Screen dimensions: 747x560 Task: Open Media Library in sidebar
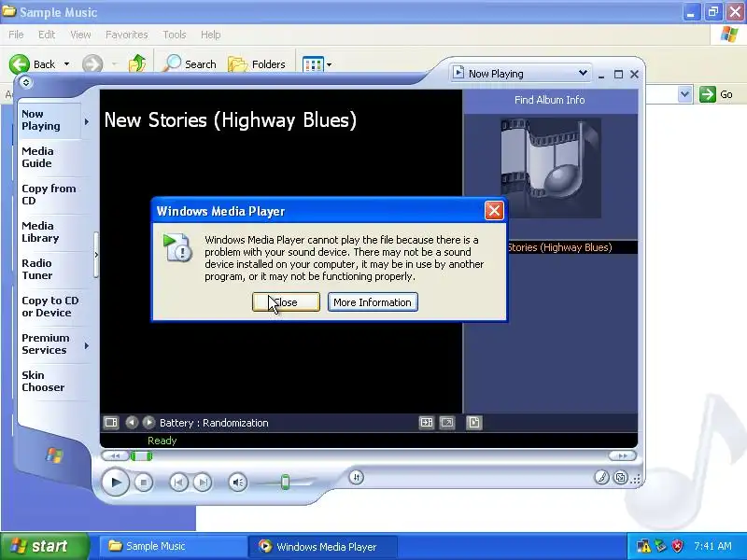(40, 231)
